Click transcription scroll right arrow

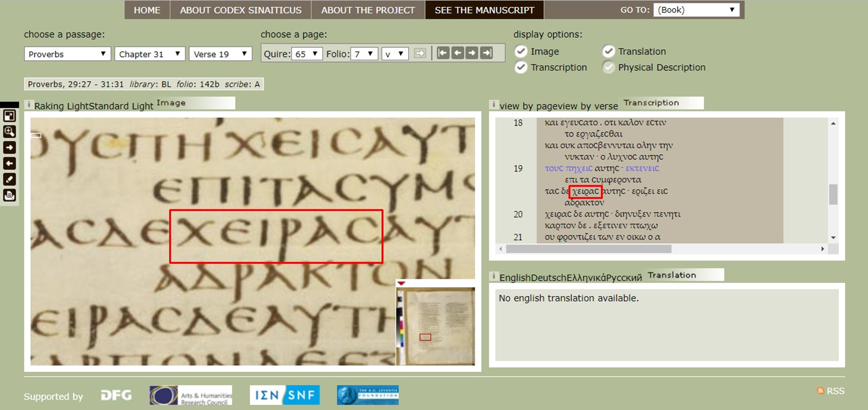[823, 249]
